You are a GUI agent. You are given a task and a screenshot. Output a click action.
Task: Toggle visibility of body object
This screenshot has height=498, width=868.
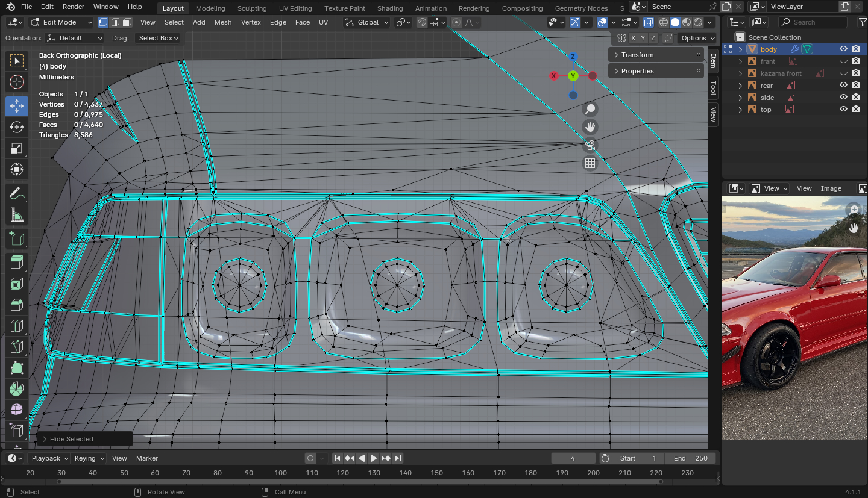click(843, 49)
